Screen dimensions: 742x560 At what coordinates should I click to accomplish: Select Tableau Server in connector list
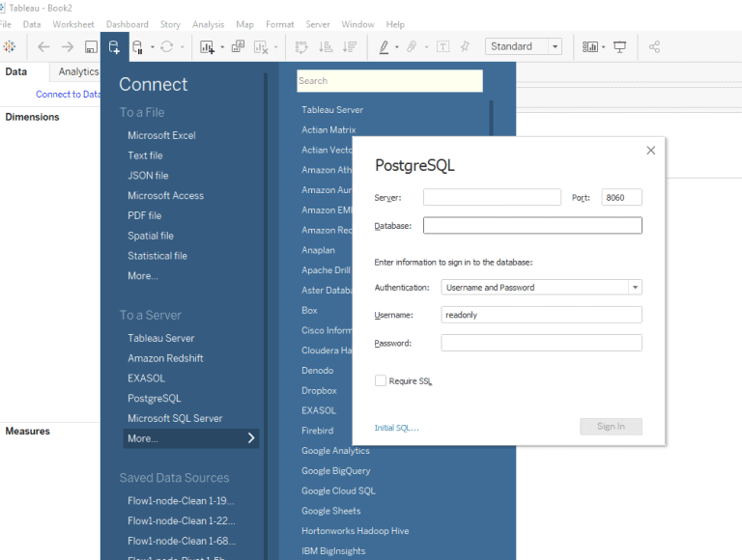click(x=332, y=110)
